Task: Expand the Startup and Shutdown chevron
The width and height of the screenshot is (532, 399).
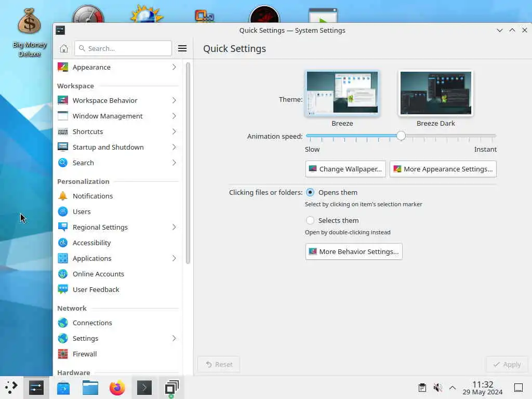Action: 174,147
